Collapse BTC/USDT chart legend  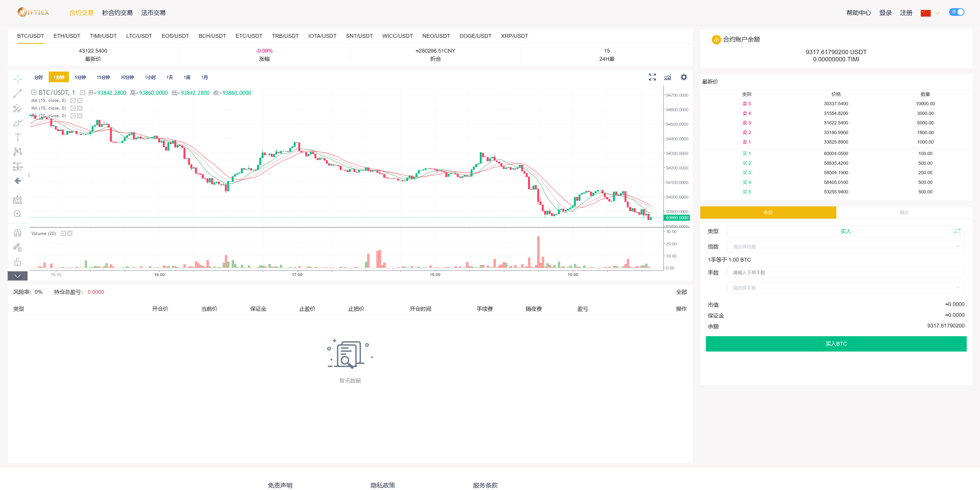(x=34, y=92)
